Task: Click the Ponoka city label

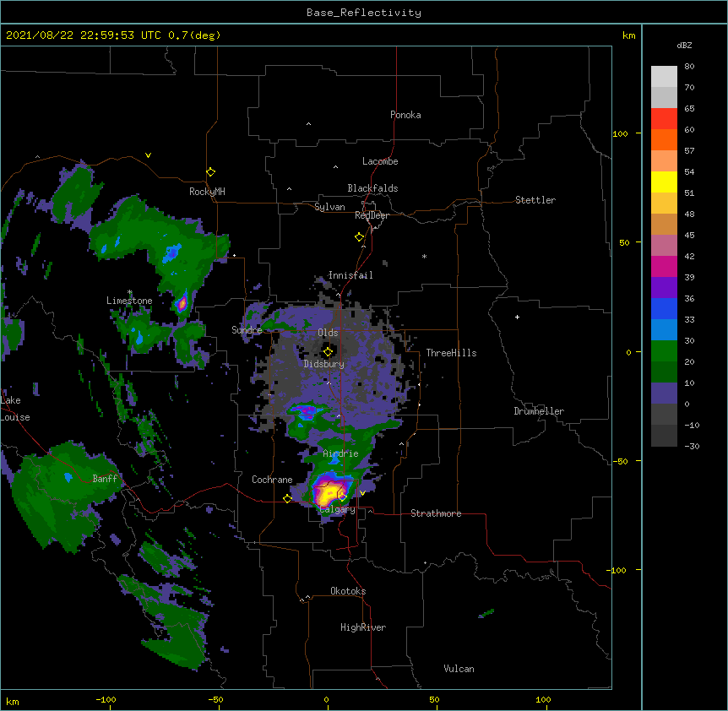Action: tap(405, 115)
